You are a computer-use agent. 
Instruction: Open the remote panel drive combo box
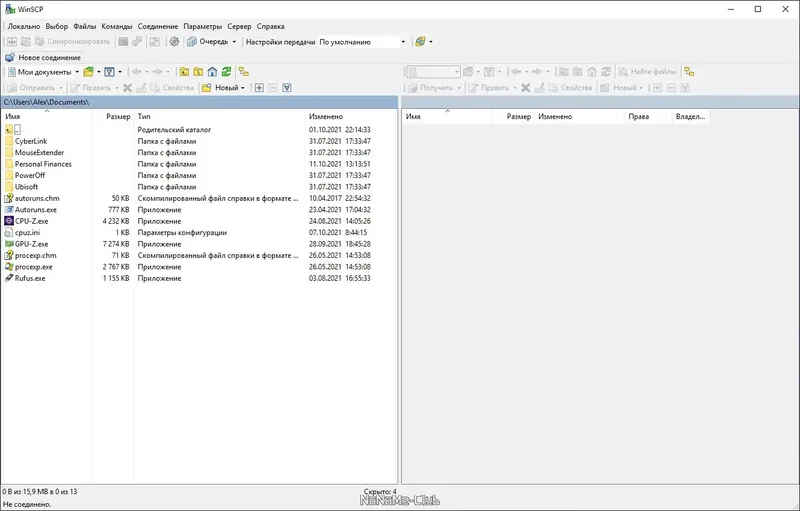433,72
